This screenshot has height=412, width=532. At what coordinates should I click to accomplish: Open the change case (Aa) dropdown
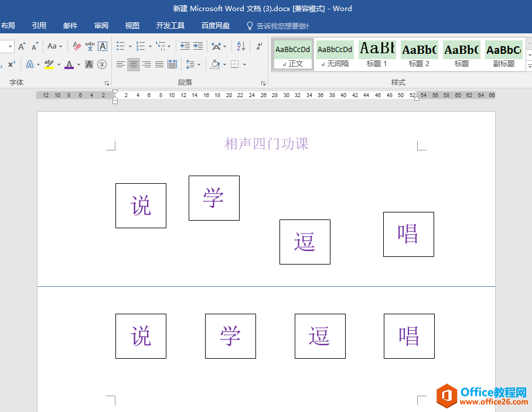[x=54, y=46]
